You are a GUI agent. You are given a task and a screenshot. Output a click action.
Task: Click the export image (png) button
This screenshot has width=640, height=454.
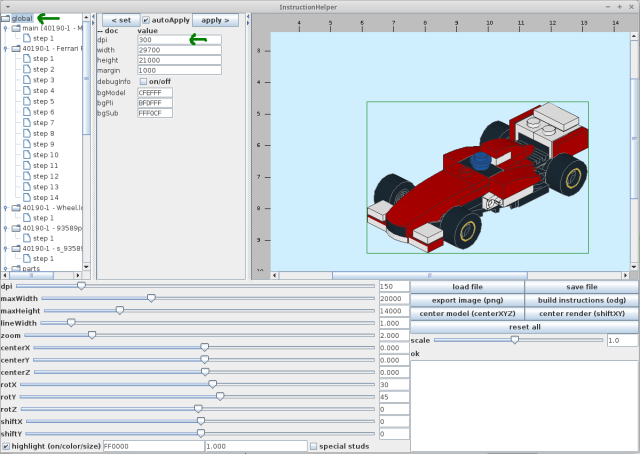point(467,299)
